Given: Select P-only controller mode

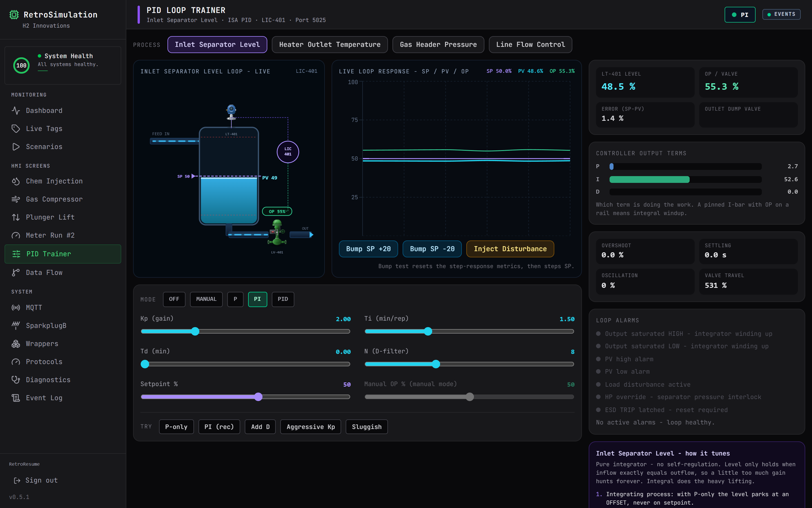Looking at the screenshot, I should click(x=235, y=299).
